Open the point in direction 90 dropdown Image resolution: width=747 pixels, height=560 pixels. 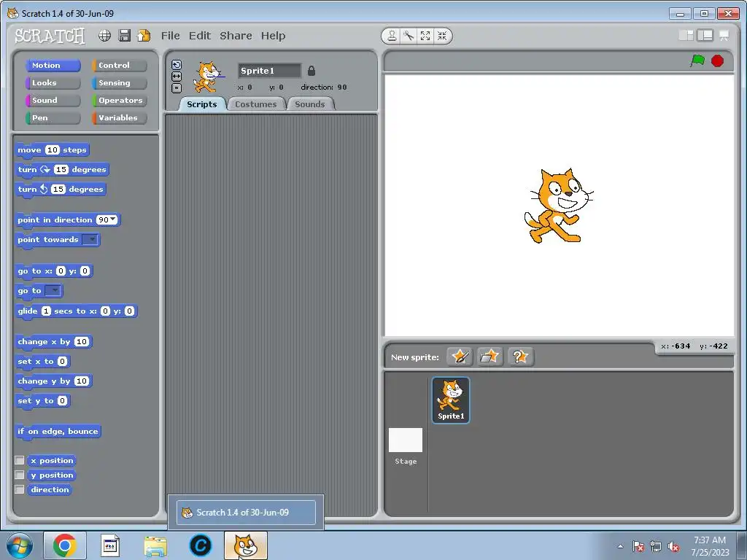(113, 219)
